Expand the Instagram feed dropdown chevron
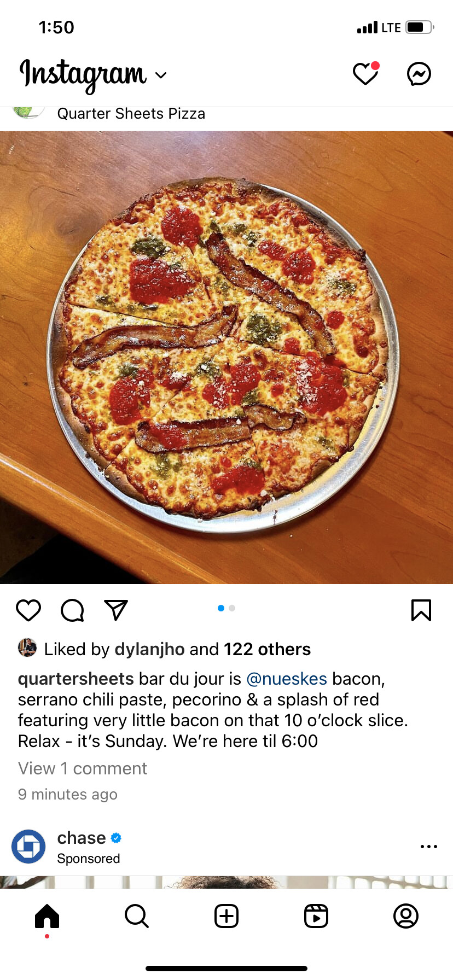The width and height of the screenshot is (453, 980). pos(161,75)
